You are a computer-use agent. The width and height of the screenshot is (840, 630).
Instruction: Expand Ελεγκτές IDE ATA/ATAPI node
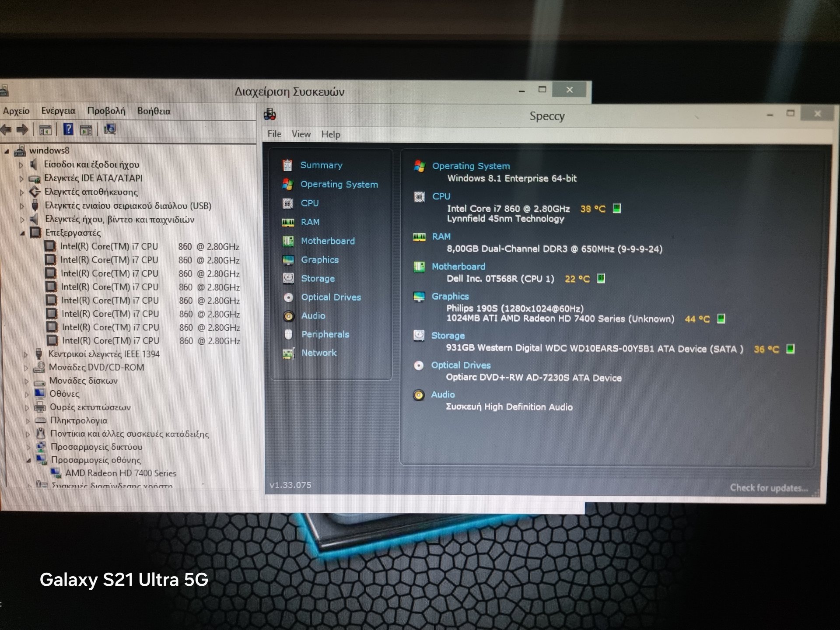click(x=21, y=178)
